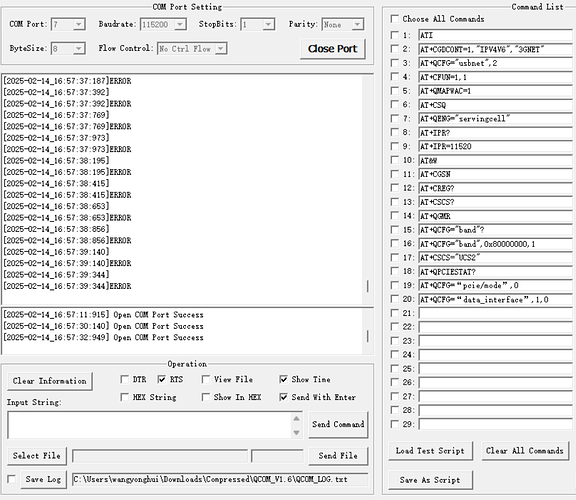Click the Load Test Script button
The width and height of the screenshot is (576, 500).
(x=430, y=451)
